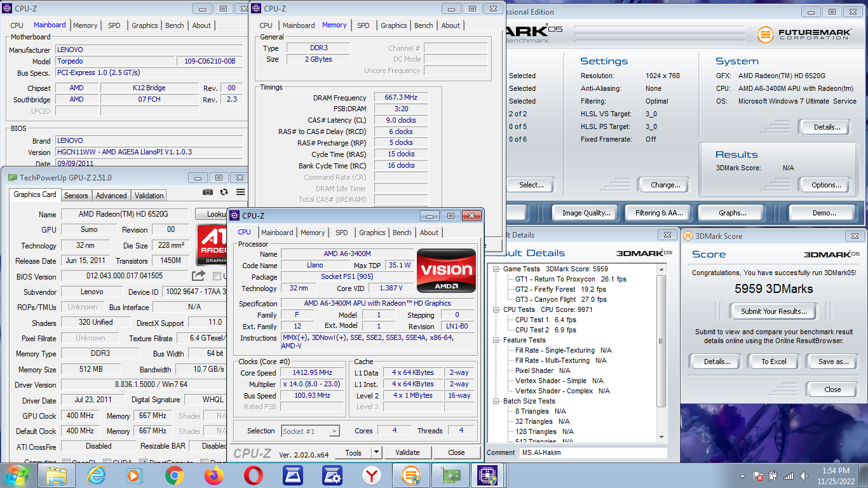Open the Windows Start menu orb
The width and height of the screenshot is (868, 488).
tap(17, 475)
